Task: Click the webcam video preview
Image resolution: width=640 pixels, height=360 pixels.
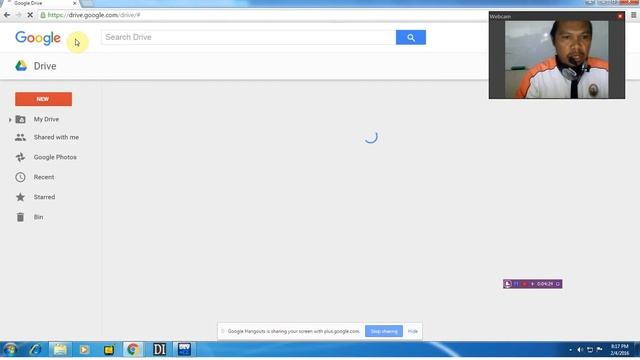Action: (x=556, y=60)
